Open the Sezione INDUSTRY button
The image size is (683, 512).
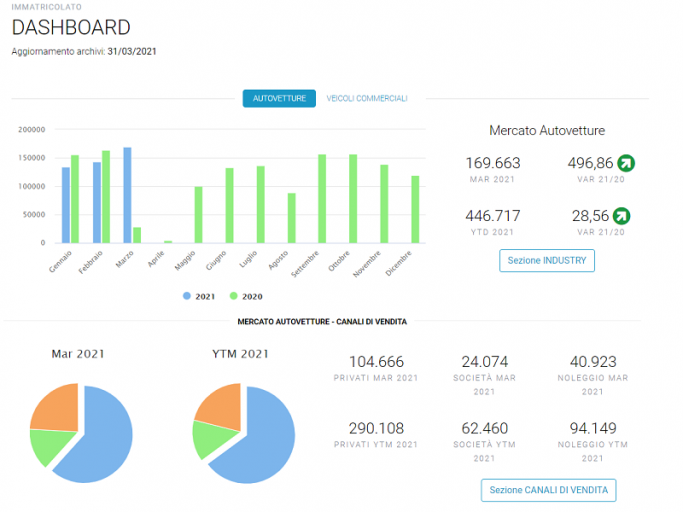(x=547, y=261)
